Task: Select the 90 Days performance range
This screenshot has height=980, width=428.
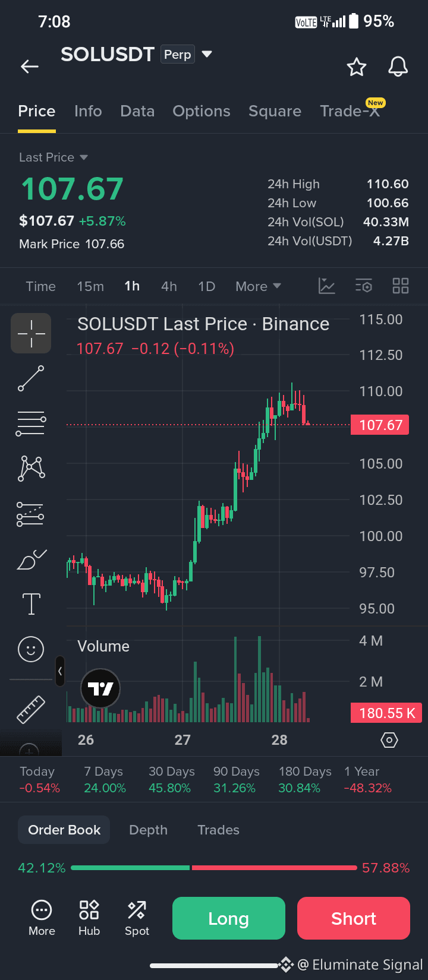Action: pyautogui.click(x=236, y=779)
